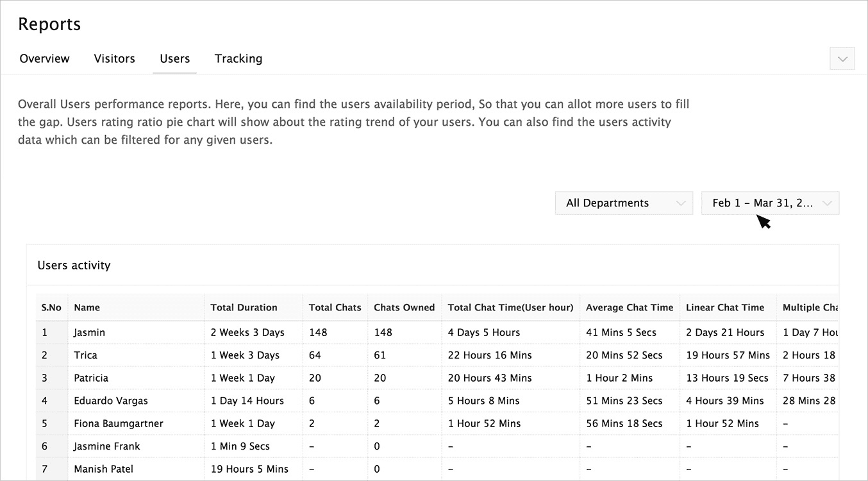Screen dimensions: 868x481
Task: Click the Total Duration column header
Action: 244,308
